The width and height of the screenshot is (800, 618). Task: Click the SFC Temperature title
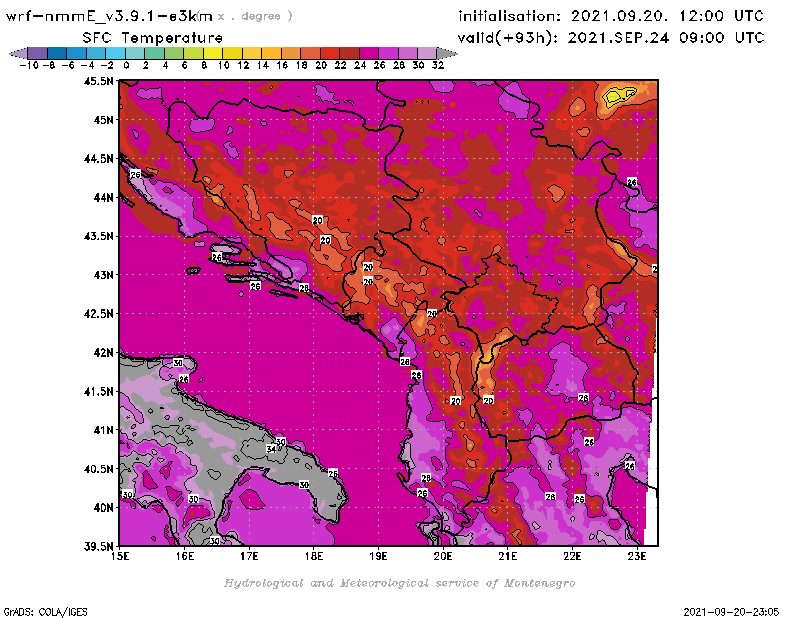tap(138, 37)
